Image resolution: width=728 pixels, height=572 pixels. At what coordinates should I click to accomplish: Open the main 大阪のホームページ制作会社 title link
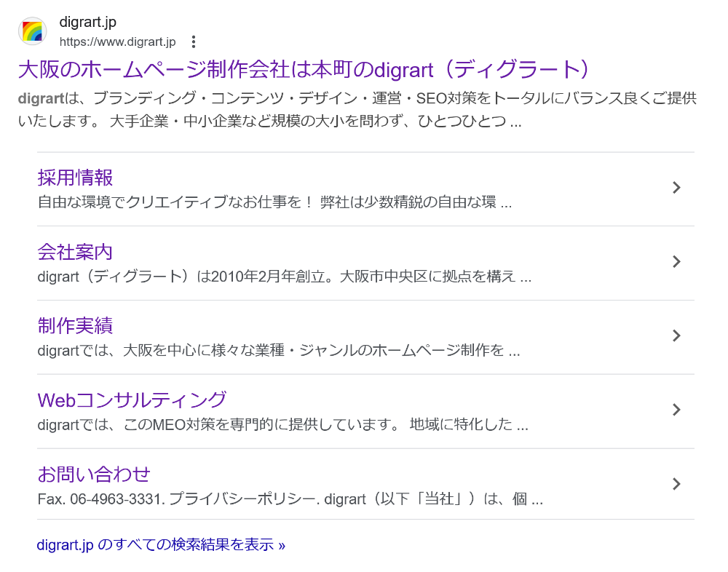click(x=303, y=70)
